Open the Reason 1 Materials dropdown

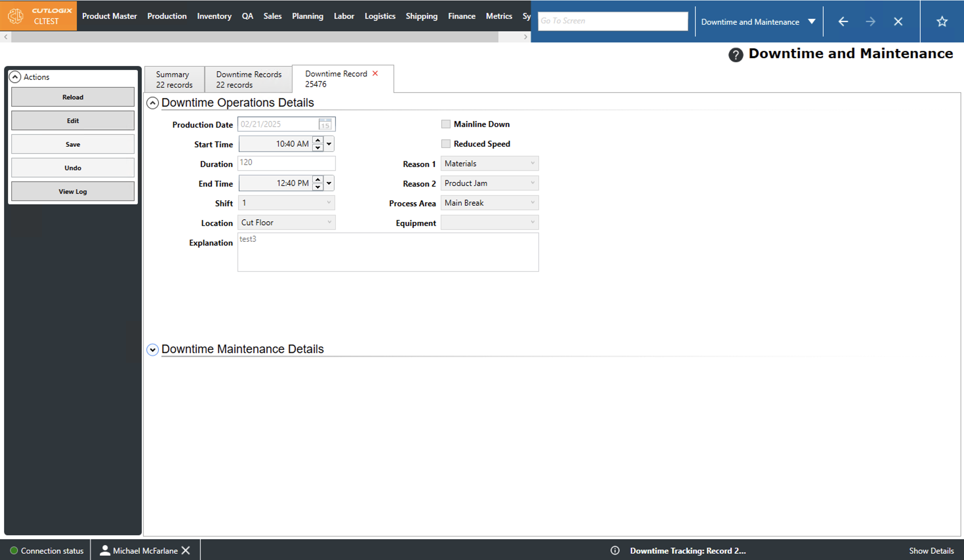click(490, 164)
